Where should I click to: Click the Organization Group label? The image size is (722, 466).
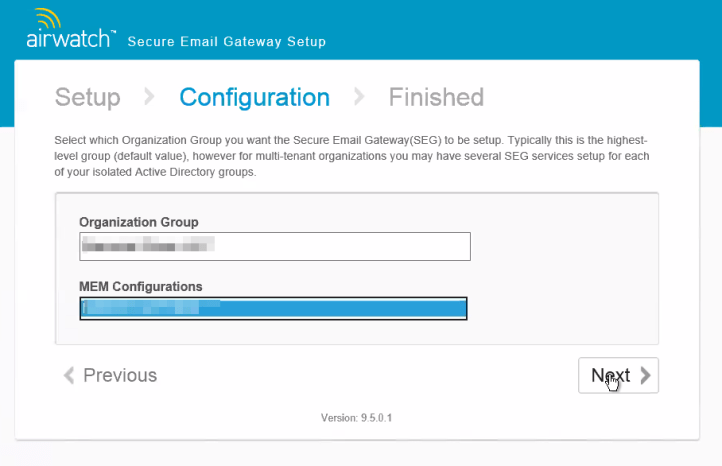point(139,221)
